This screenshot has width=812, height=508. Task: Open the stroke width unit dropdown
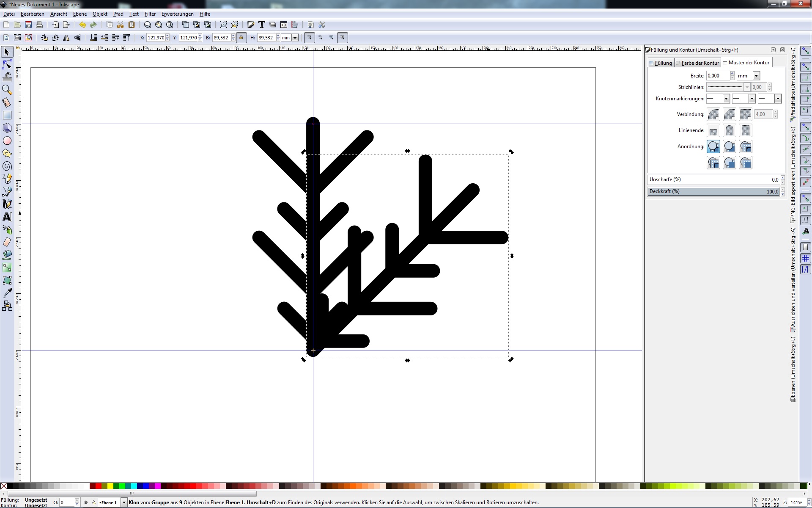pyautogui.click(x=756, y=76)
